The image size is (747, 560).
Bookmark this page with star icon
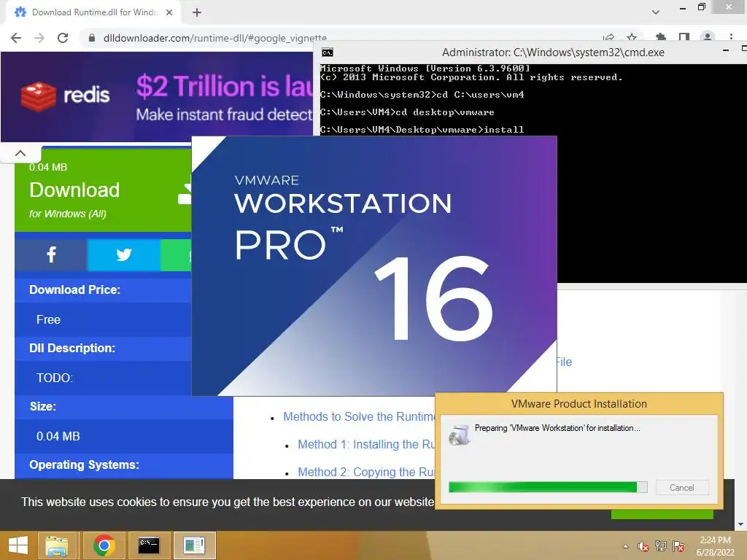[x=632, y=38]
